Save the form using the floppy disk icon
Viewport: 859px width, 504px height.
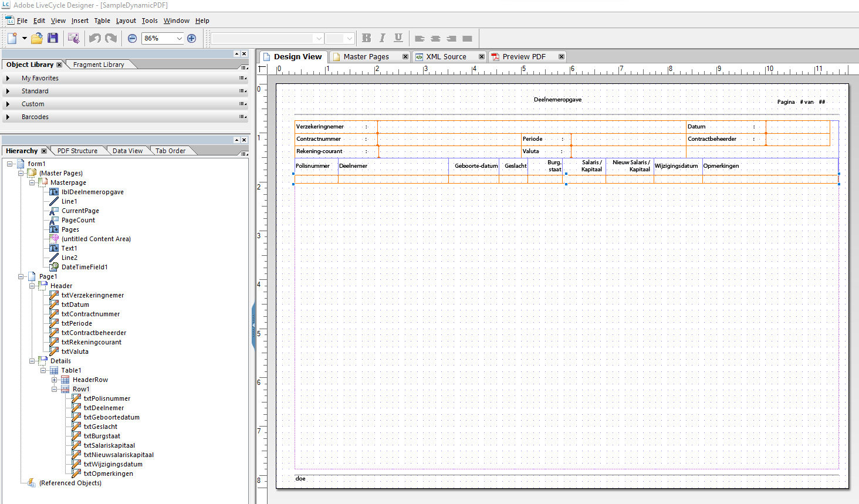[x=53, y=38]
